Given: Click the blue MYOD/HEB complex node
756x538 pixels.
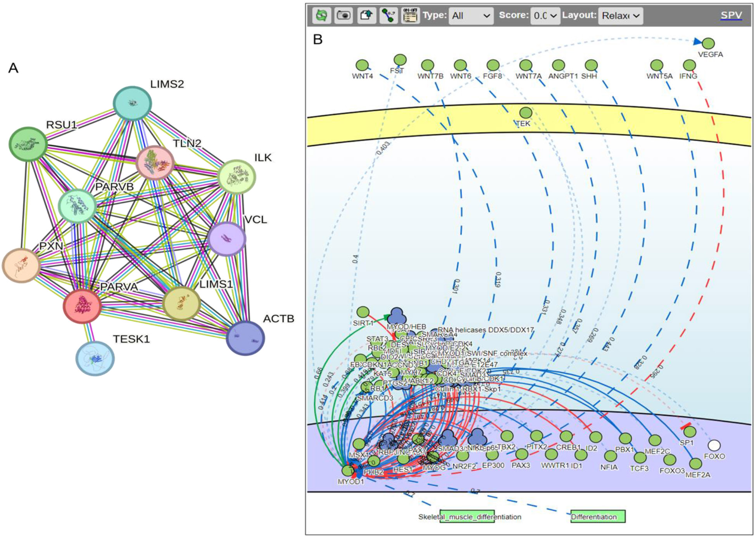Looking at the screenshot, I should click(397, 315).
